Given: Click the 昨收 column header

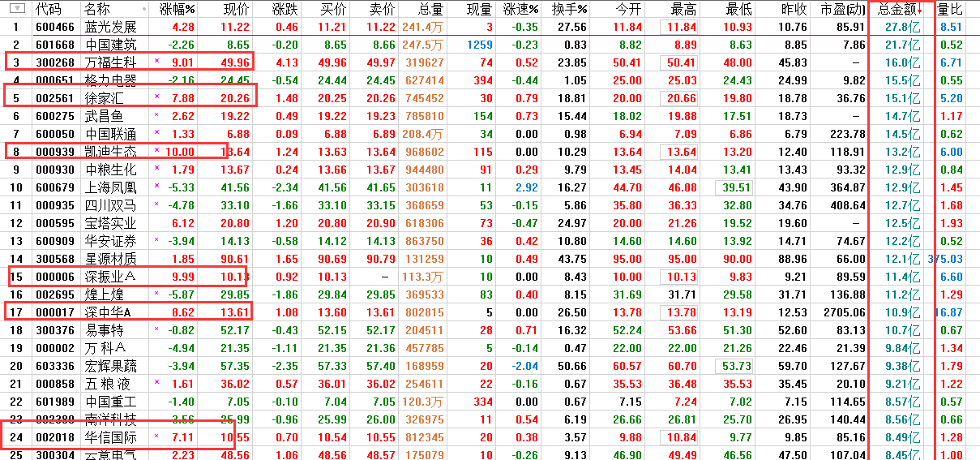Looking at the screenshot, I should click(794, 9).
